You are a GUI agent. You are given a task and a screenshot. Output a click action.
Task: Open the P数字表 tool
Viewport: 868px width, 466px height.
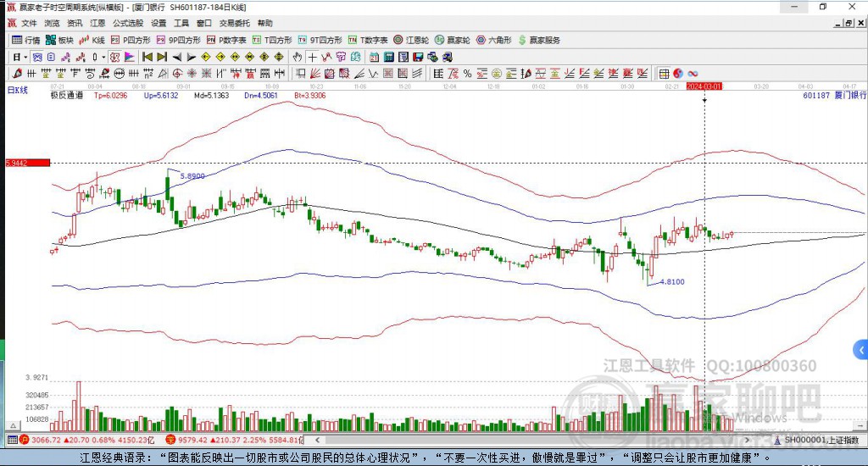pyautogui.click(x=226, y=40)
